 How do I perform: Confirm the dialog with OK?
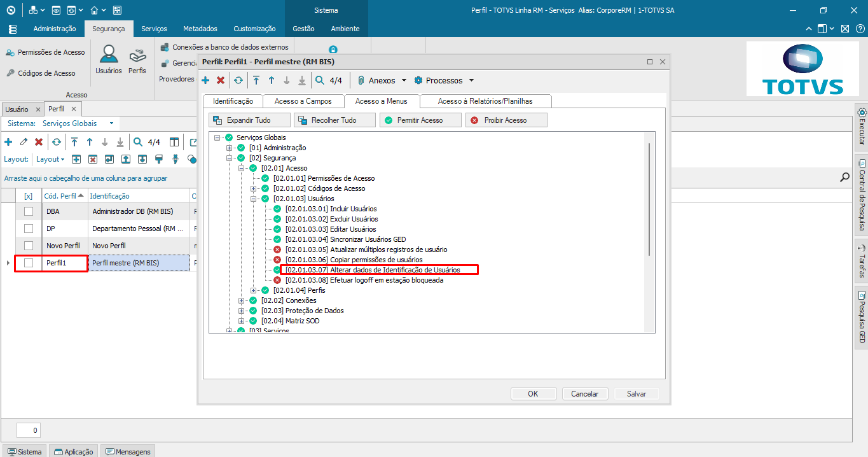[x=533, y=394]
